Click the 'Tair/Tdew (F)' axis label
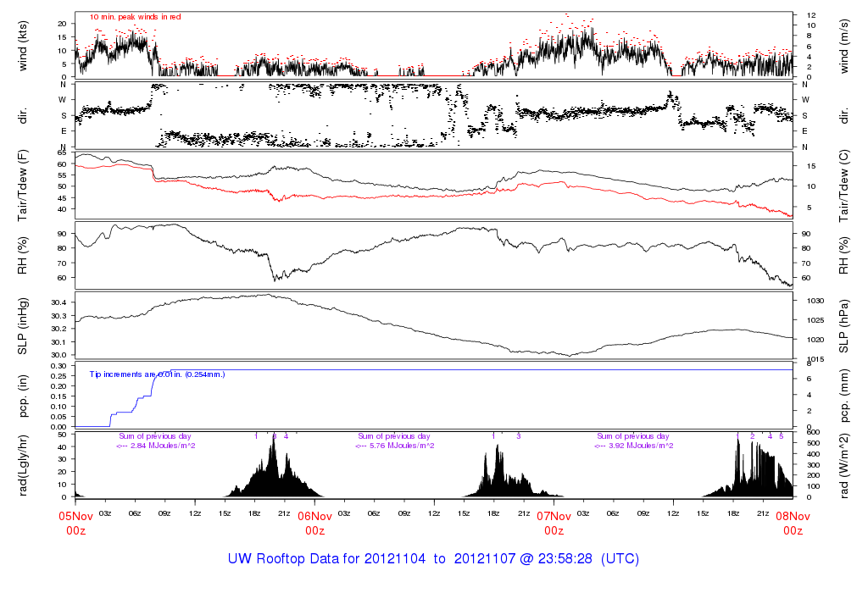This screenshot has width=868, height=593. click(24, 185)
